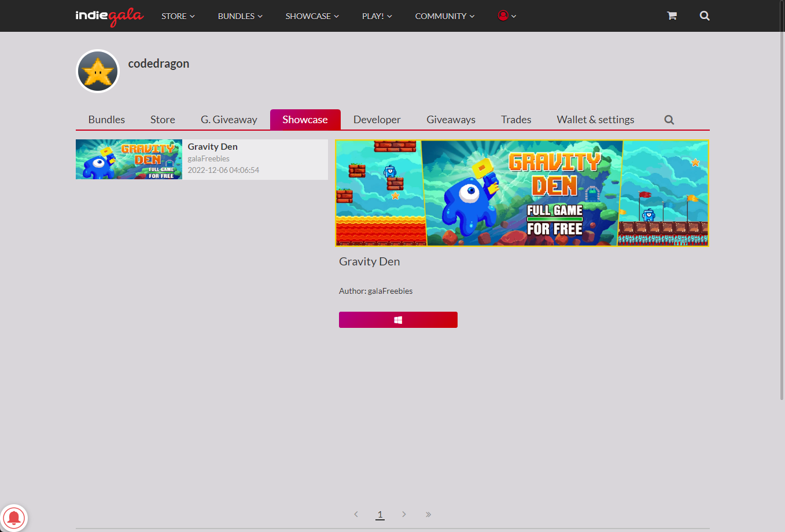Open the shopping cart icon
The height and width of the screenshot is (532, 785).
(x=672, y=16)
